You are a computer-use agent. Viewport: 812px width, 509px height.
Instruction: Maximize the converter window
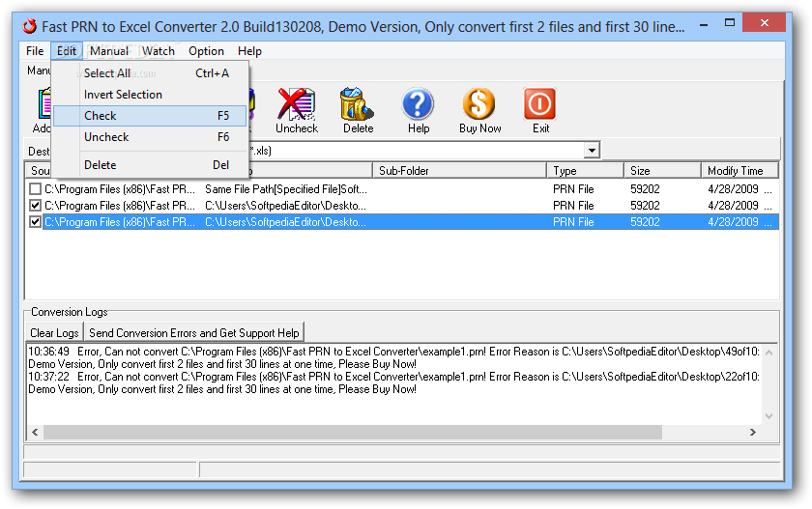click(x=730, y=23)
